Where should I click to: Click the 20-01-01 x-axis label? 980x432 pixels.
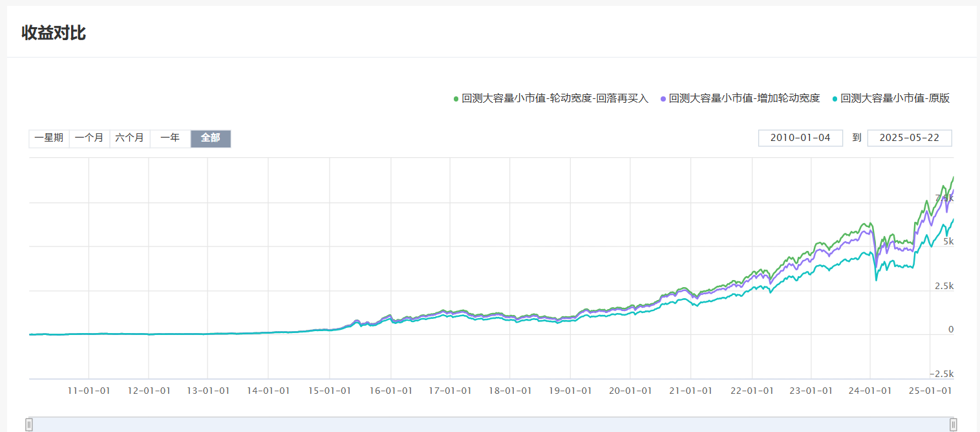[x=630, y=391]
